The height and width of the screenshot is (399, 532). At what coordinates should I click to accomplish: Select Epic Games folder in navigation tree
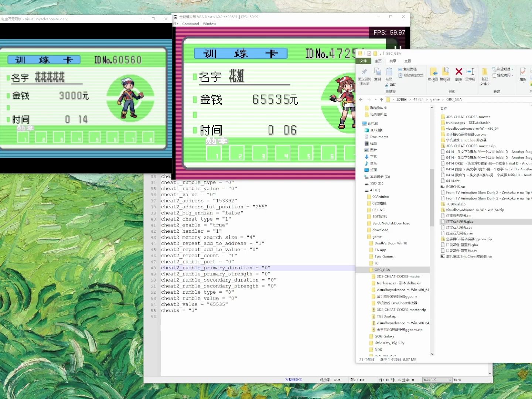tap(381, 256)
